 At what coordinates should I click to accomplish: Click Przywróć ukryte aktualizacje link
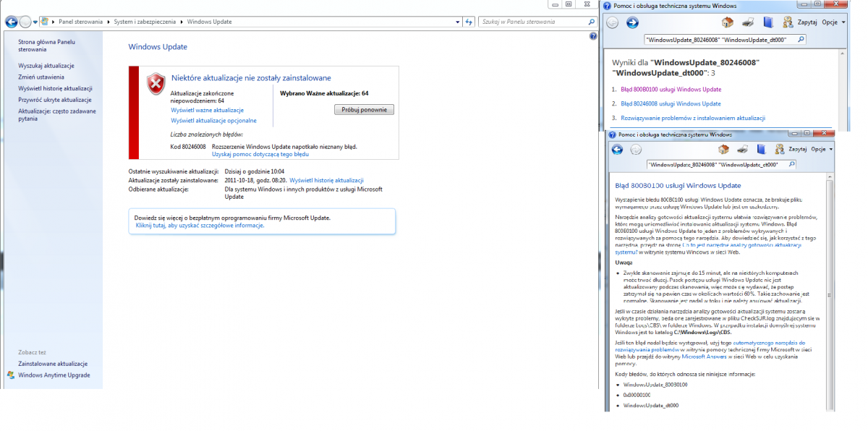tap(55, 100)
